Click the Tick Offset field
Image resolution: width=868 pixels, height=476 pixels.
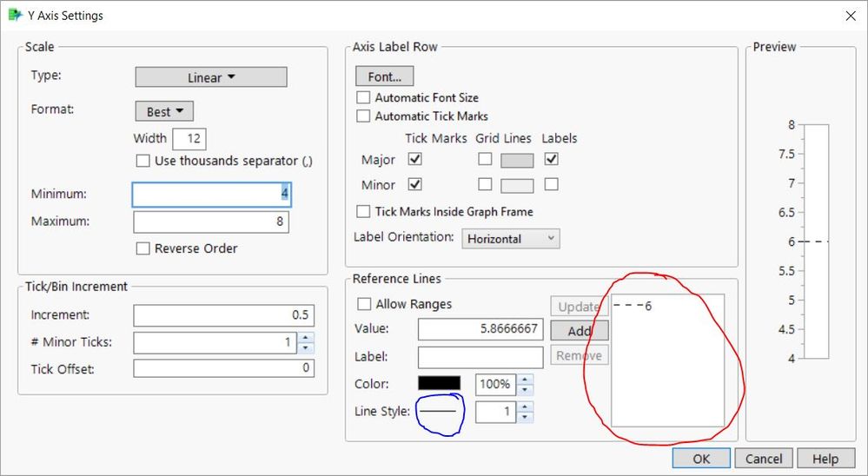click(223, 368)
